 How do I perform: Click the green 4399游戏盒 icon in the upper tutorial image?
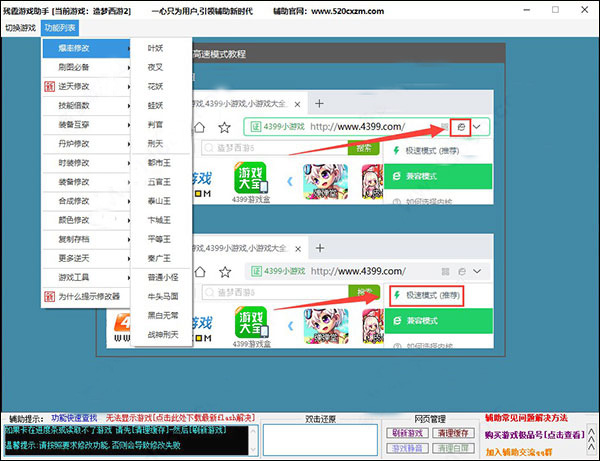pos(251,179)
